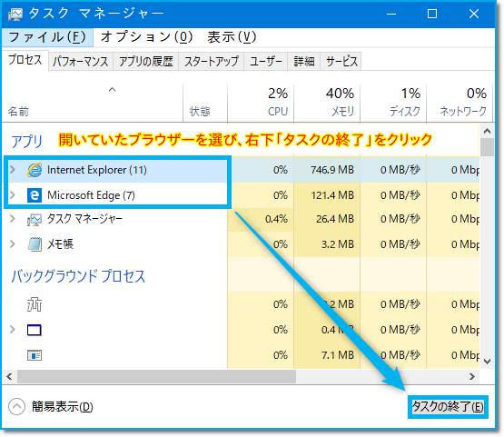The width and height of the screenshot is (504, 437).
Task: Click the バックグラウンド プロセス group heading
Action: pos(78,276)
